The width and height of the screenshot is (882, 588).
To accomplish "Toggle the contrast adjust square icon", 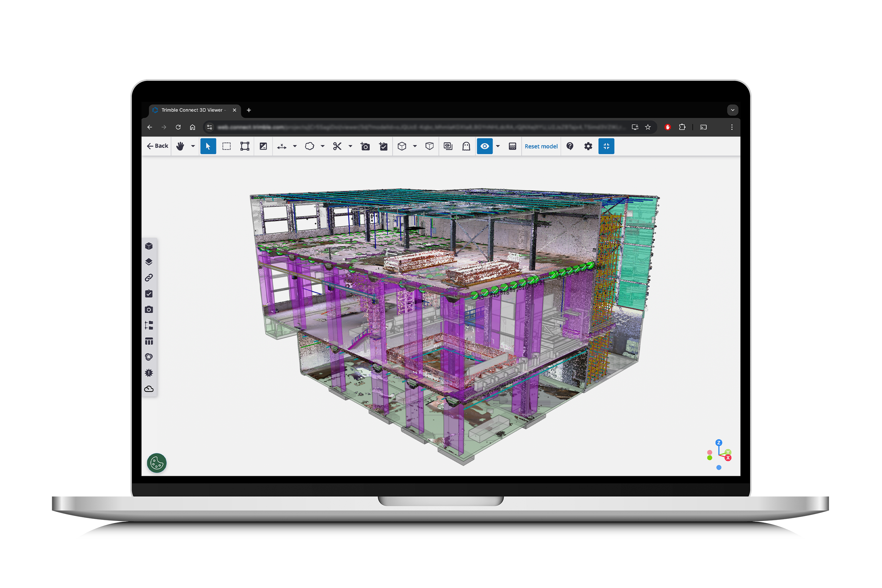I will tap(263, 146).
